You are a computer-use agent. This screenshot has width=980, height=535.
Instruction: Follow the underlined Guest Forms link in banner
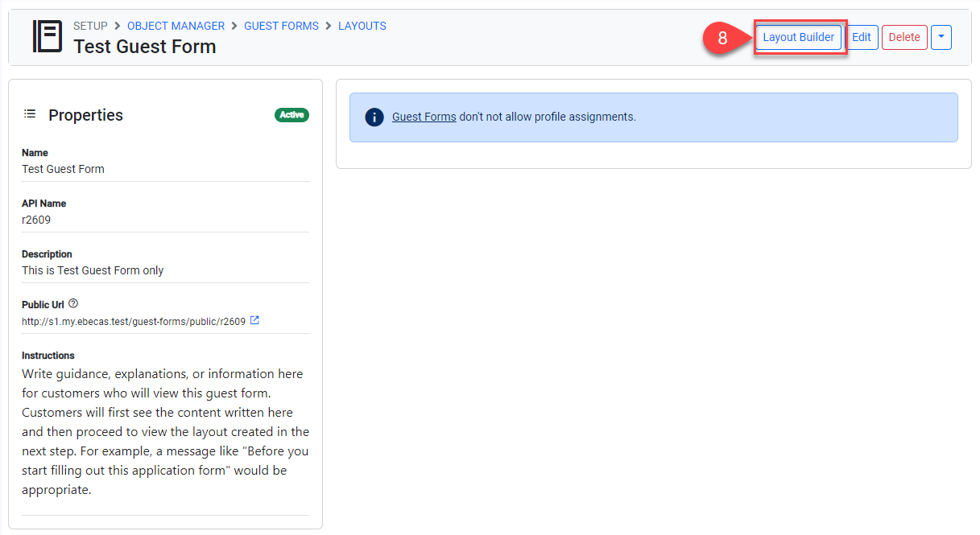424,117
